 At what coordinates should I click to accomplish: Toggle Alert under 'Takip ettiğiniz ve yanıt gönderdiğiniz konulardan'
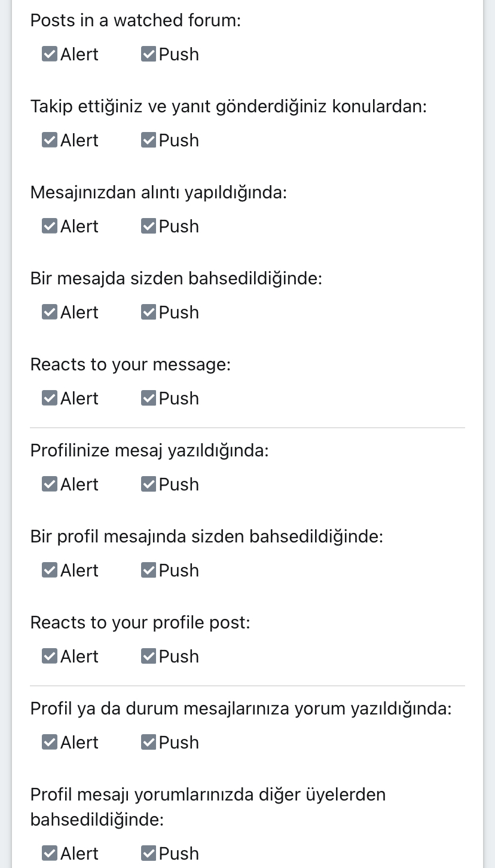coord(50,140)
